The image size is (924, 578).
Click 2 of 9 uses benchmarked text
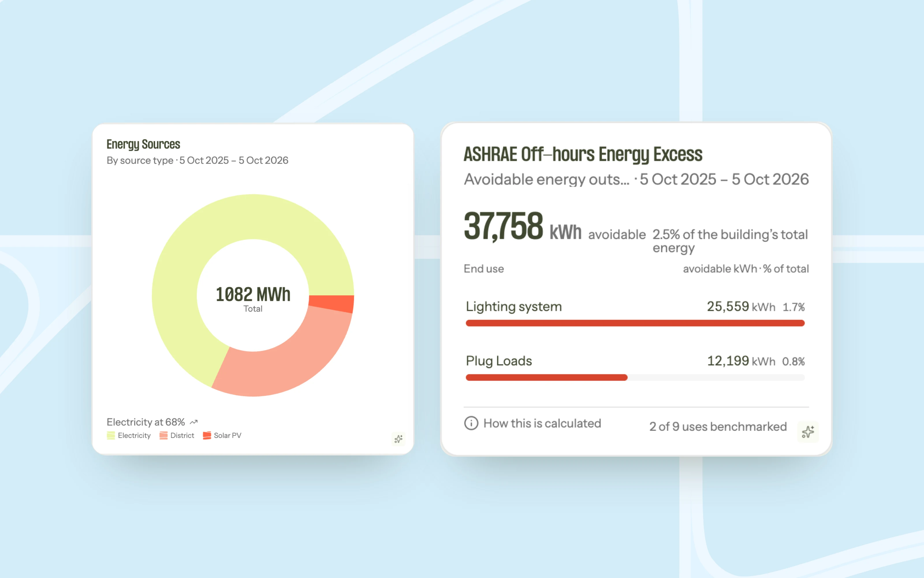(718, 427)
